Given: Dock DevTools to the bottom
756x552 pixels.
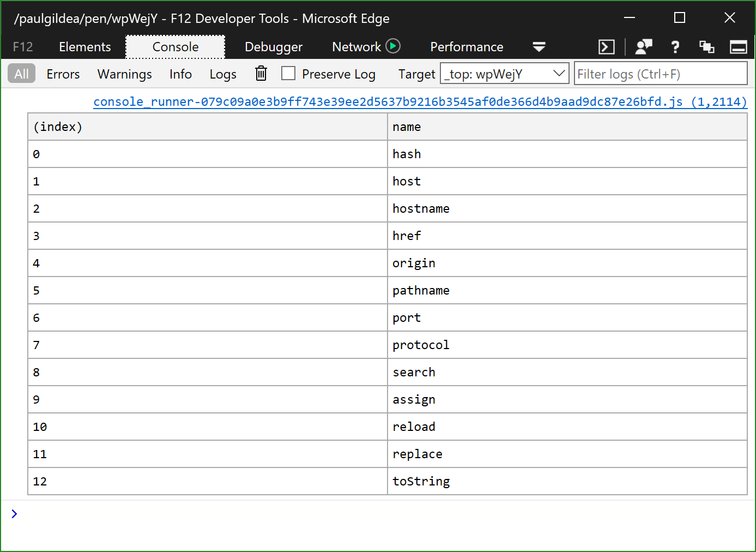Looking at the screenshot, I should (738, 47).
